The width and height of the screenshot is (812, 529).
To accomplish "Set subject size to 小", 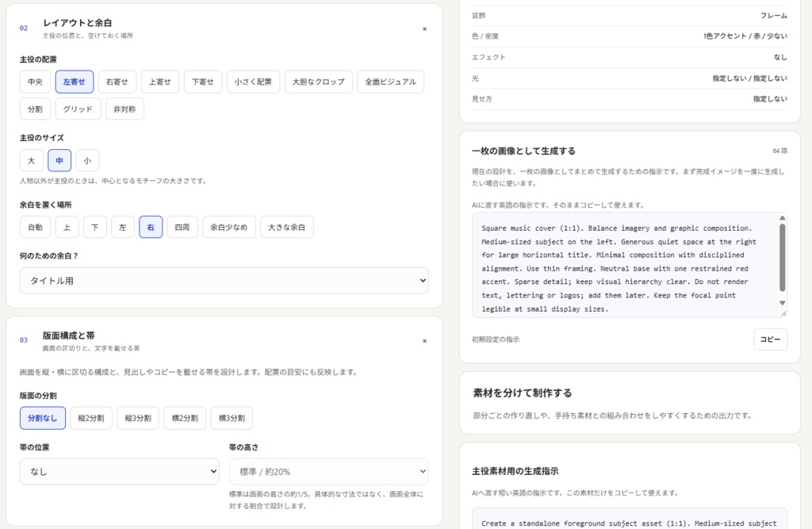I will click(87, 161).
